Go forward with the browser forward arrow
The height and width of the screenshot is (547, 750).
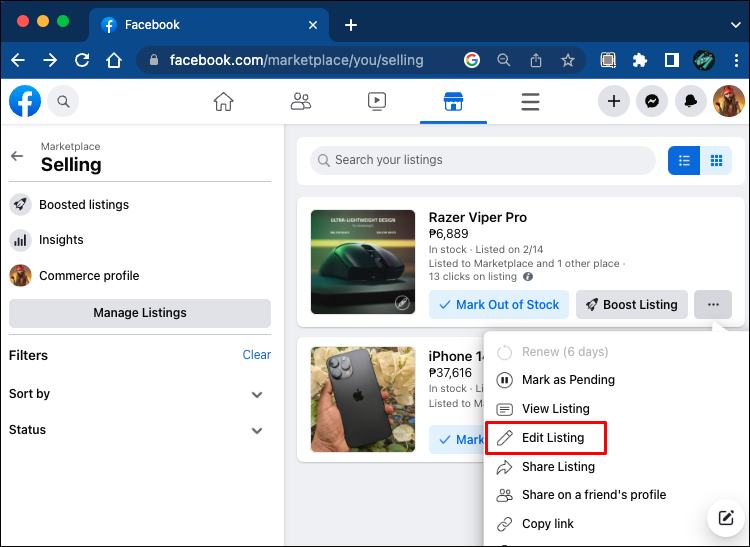tap(50, 60)
